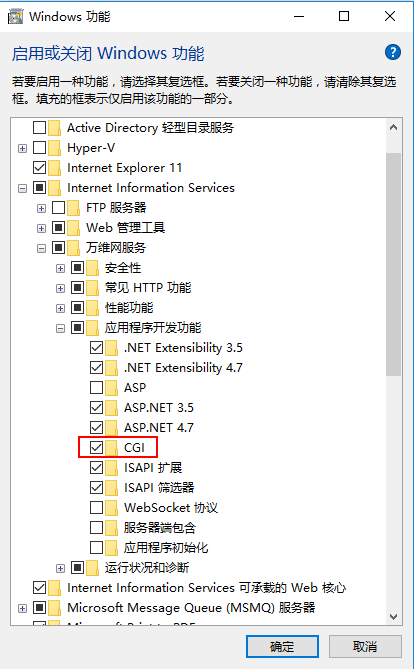Check the 应用程序初始化 checkbox
414x669 pixels.
[96, 547]
